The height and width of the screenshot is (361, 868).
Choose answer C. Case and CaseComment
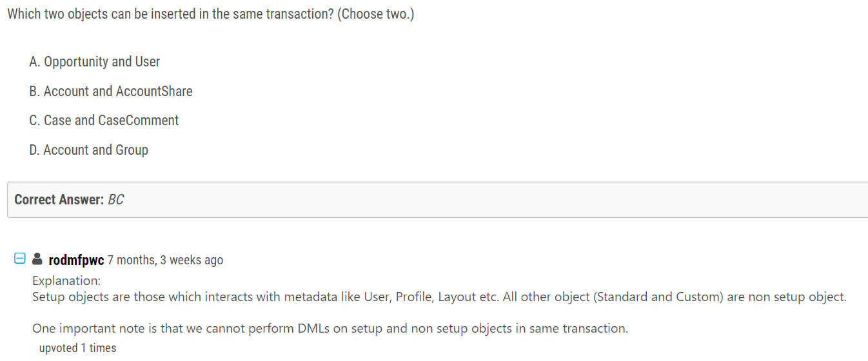coord(104,121)
